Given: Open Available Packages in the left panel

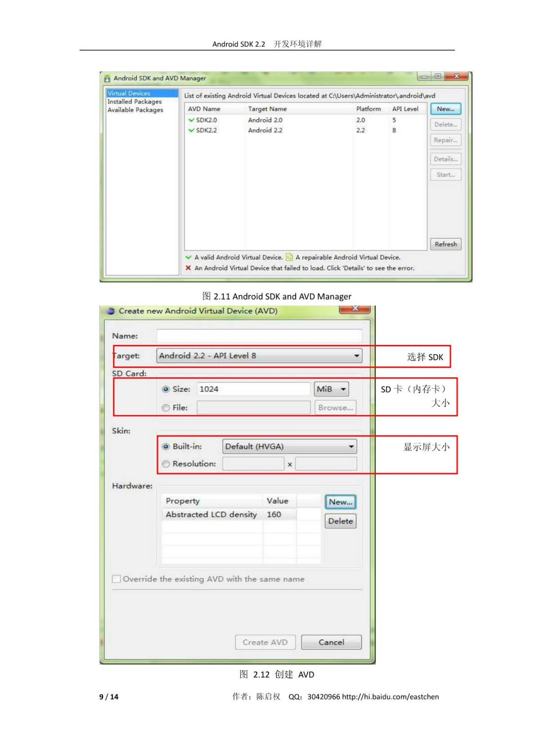Looking at the screenshot, I should click(x=135, y=110).
